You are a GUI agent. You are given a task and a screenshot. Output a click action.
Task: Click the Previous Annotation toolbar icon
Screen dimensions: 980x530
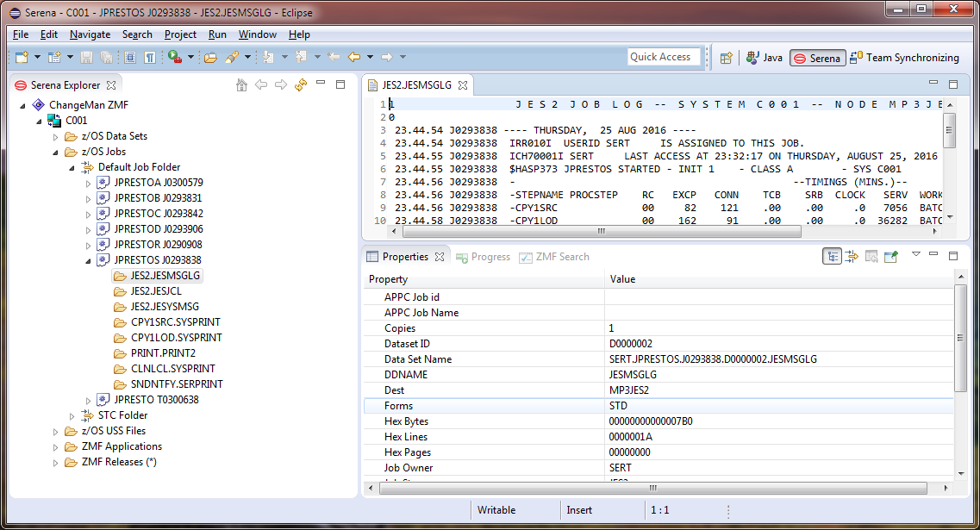click(x=302, y=58)
